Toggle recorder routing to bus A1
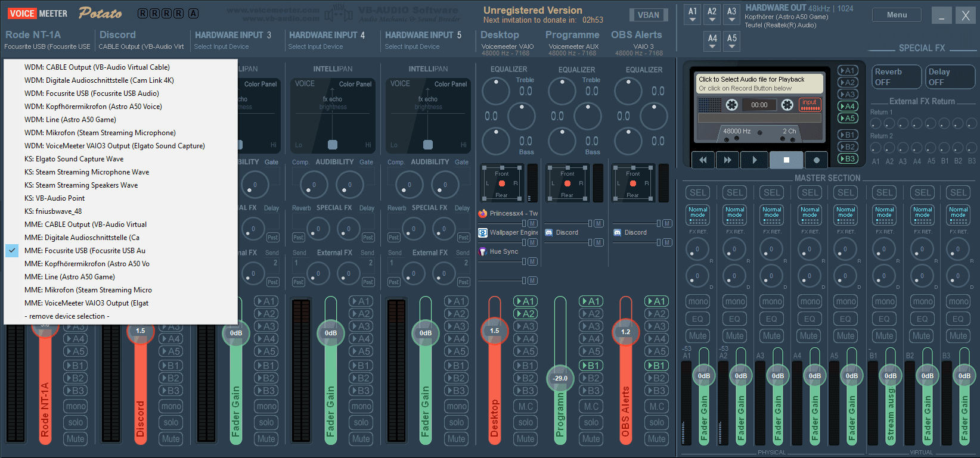980x458 pixels. [847, 70]
